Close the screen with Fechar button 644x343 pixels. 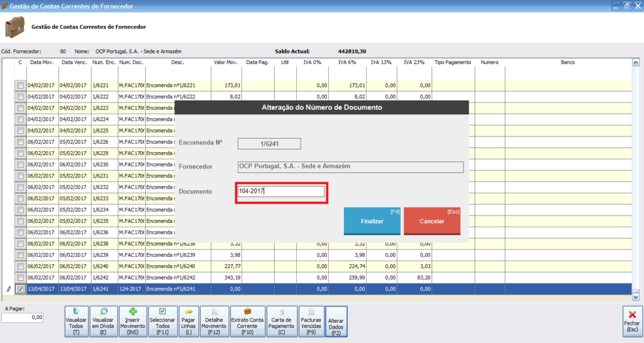click(x=632, y=322)
